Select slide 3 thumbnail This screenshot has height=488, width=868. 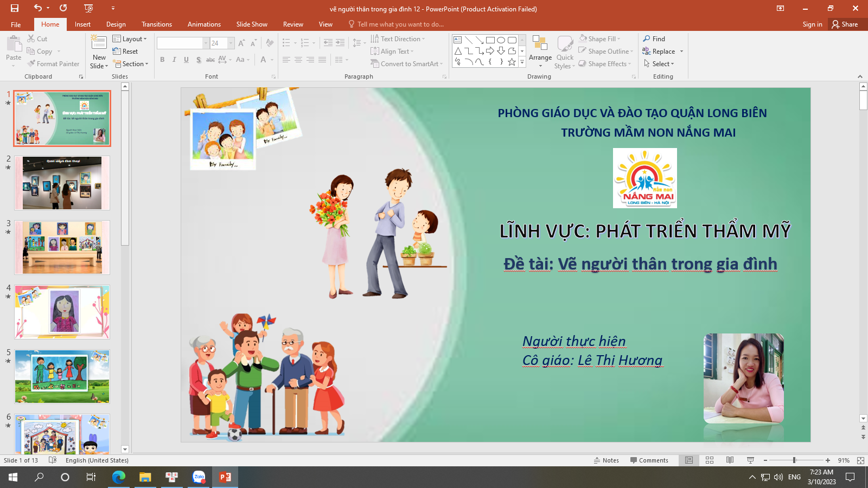coord(62,247)
